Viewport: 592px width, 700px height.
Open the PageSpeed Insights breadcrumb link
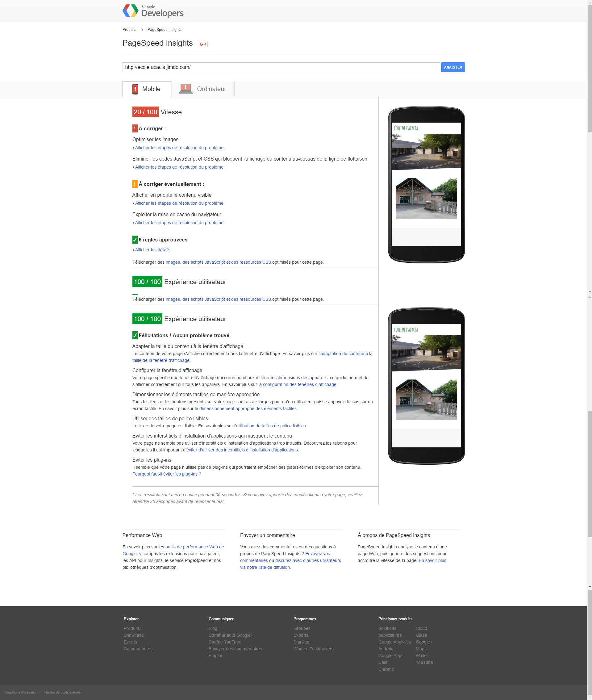(x=165, y=30)
